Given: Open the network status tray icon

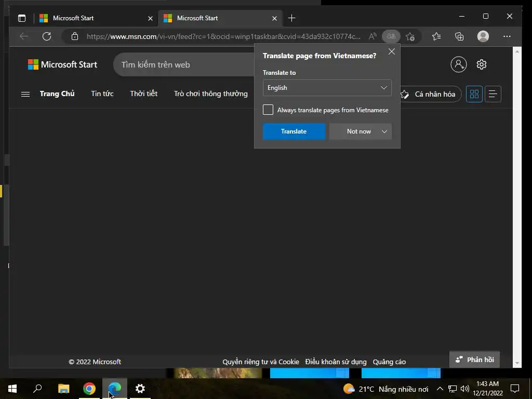Looking at the screenshot, I should point(453,389).
